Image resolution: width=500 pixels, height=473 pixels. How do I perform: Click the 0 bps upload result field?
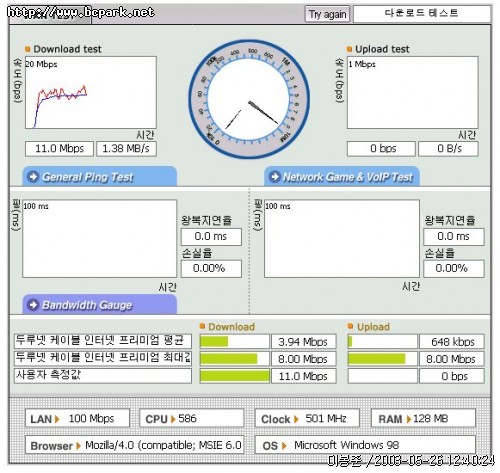point(381,149)
